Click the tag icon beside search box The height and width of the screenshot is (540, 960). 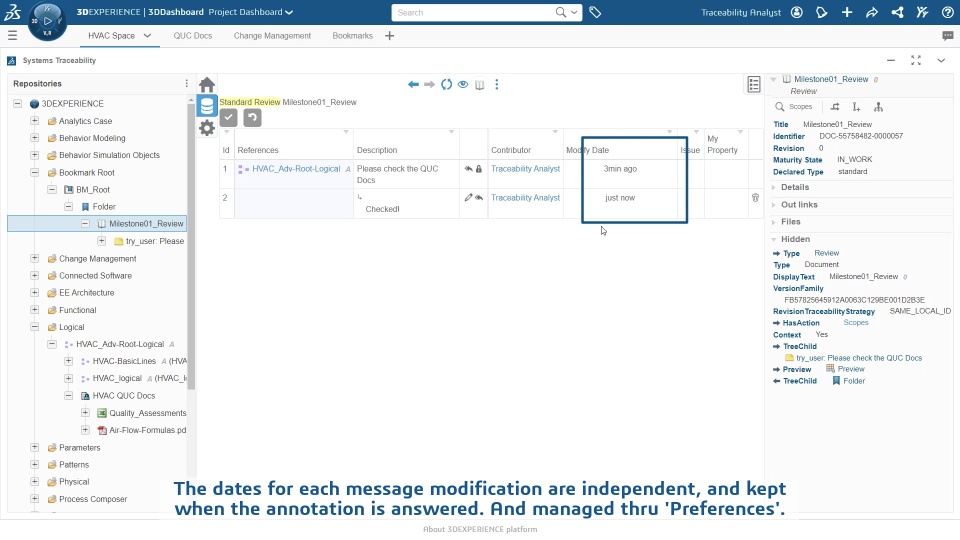click(x=595, y=12)
